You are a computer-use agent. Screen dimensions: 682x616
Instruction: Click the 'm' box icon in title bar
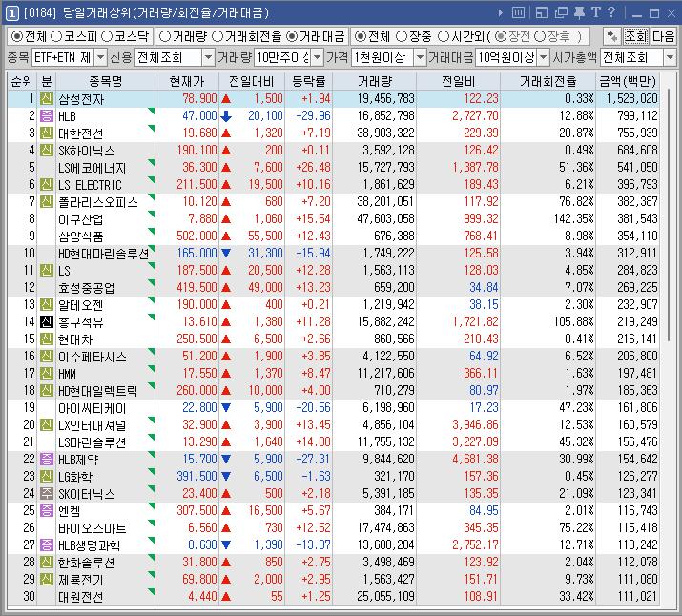pyautogui.click(x=518, y=12)
